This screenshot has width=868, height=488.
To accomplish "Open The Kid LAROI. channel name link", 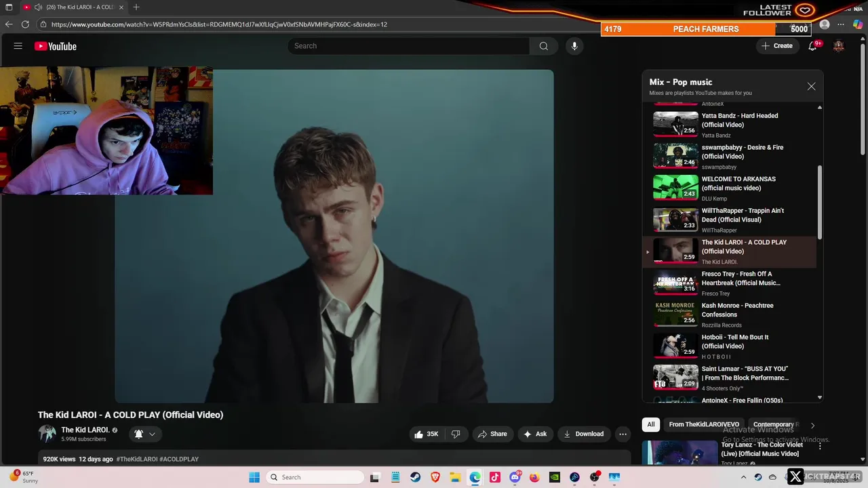I will click(85, 430).
